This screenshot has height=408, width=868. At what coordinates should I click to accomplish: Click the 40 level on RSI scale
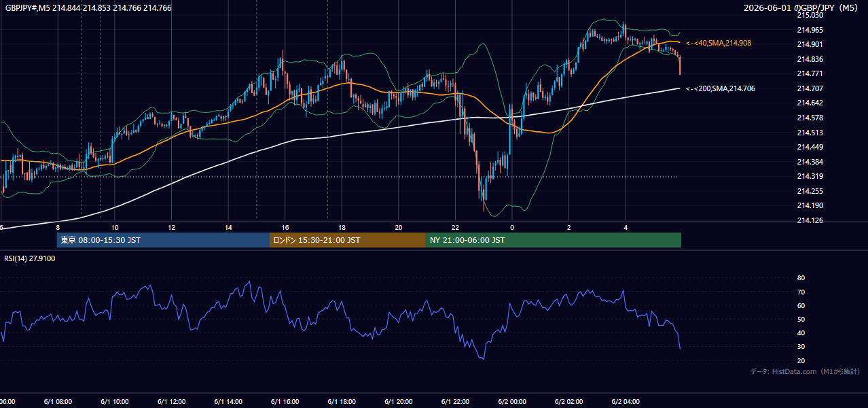point(801,333)
